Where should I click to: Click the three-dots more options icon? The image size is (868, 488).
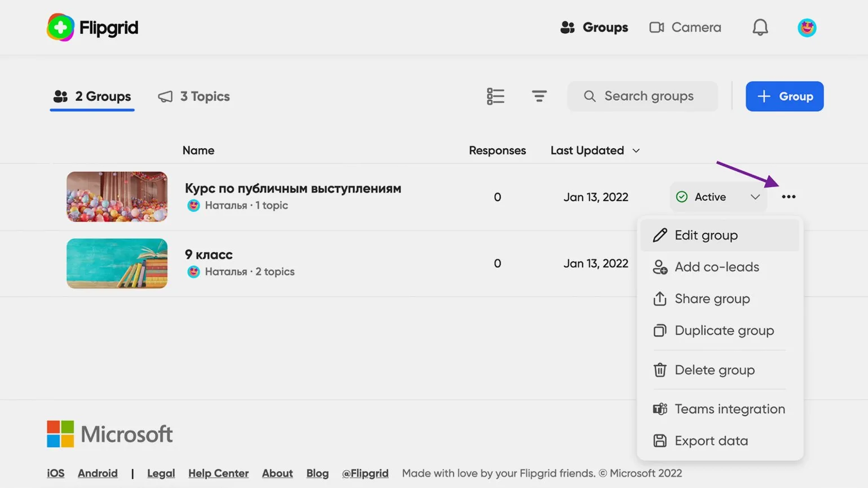pos(789,197)
